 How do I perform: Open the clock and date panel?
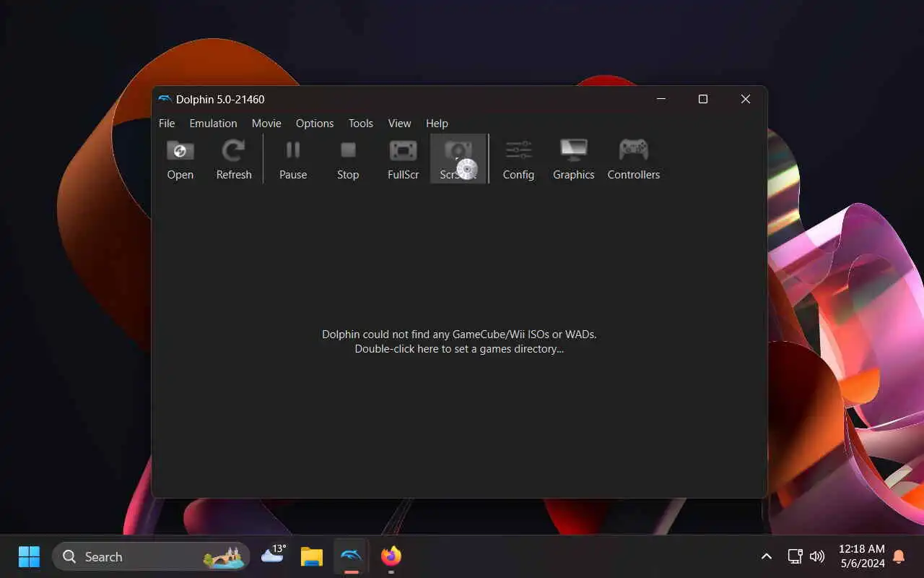[x=861, y=556]
